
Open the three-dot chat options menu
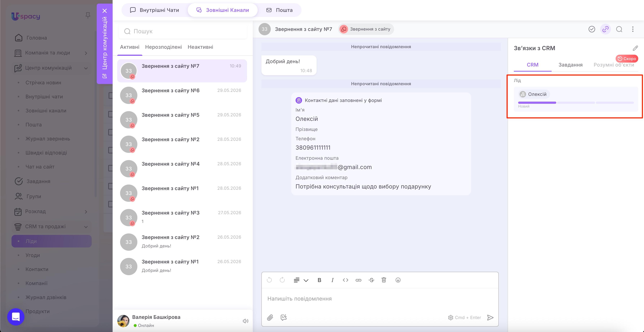pyautogui.click(x=633, y=29)
